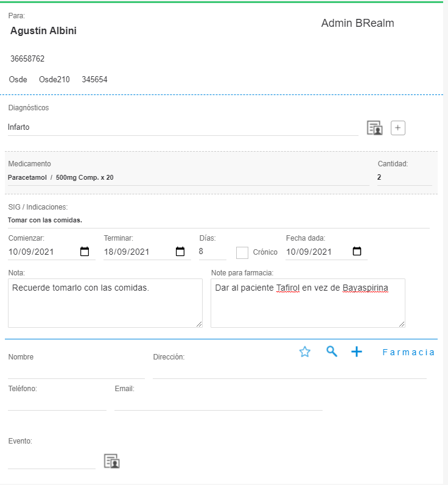The height and width of the screenshot is (485, 448).
Task: Click the Evento lookup card icon
Action: pos(111,461)
